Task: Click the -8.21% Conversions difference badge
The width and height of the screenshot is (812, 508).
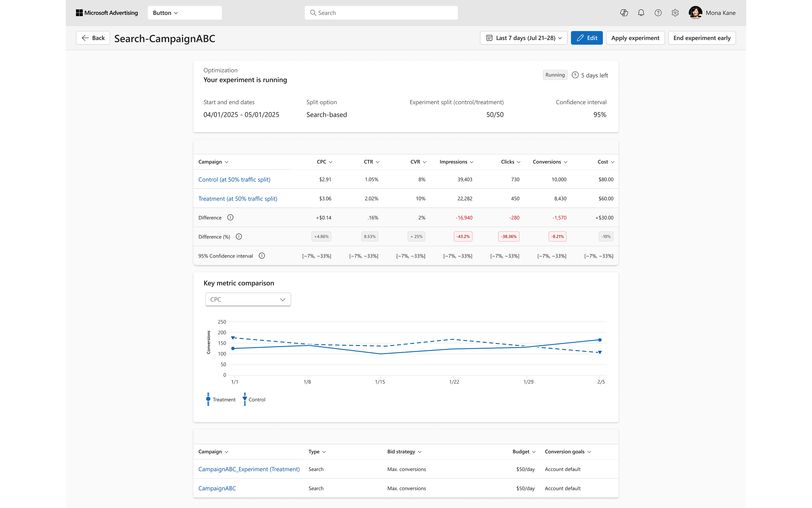Action: pyautogui.click(x=558, y=236)
